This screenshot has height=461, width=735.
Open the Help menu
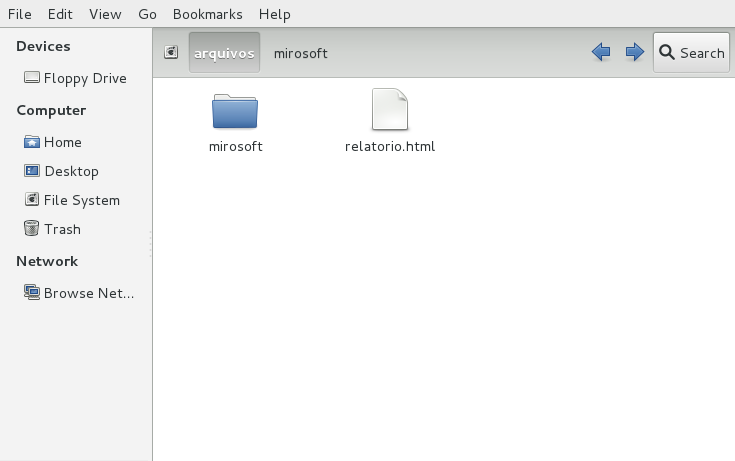(x=274, y=14)
